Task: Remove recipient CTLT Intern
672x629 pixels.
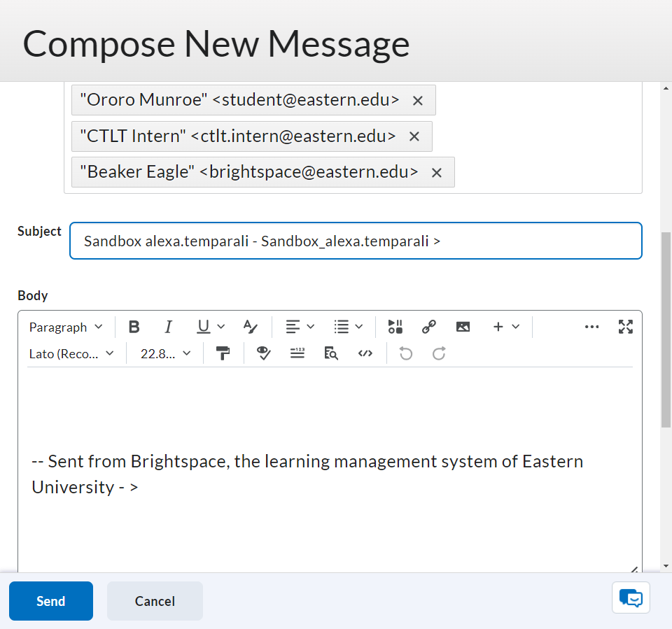Action: point(414,136)
